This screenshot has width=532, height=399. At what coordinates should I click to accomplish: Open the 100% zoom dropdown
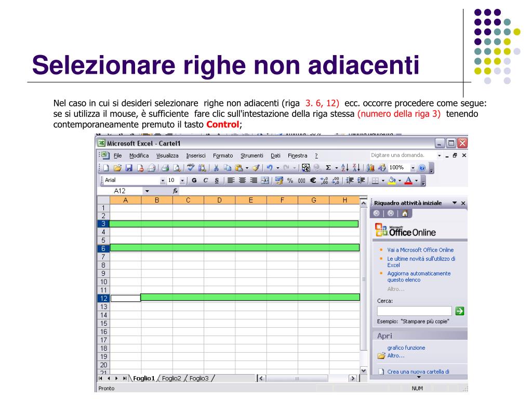pos(413,168)
